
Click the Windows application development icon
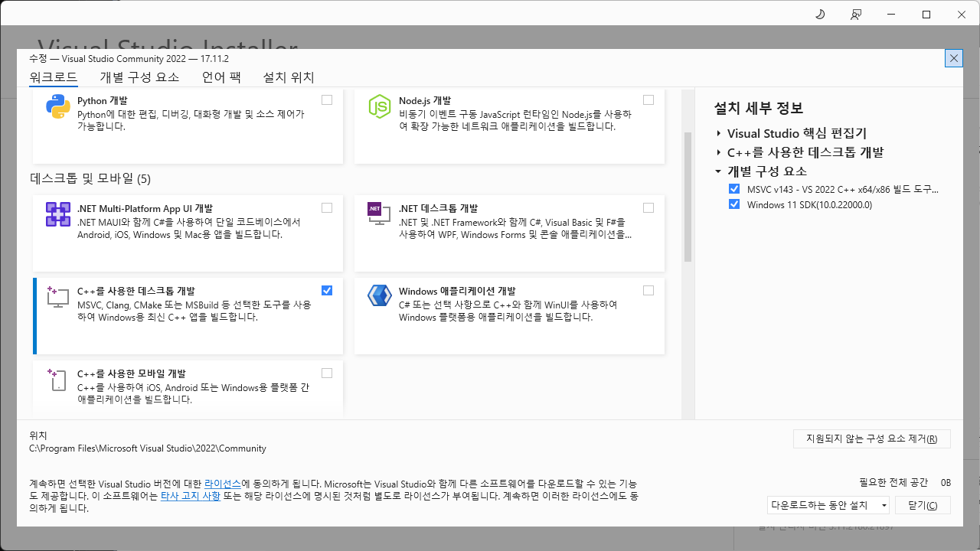[x=380, y=295]
